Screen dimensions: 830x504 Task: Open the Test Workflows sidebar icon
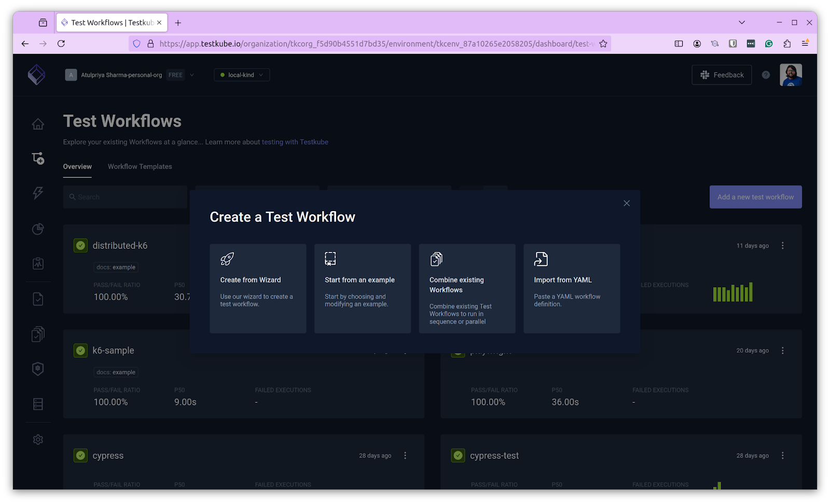(38, 158)
